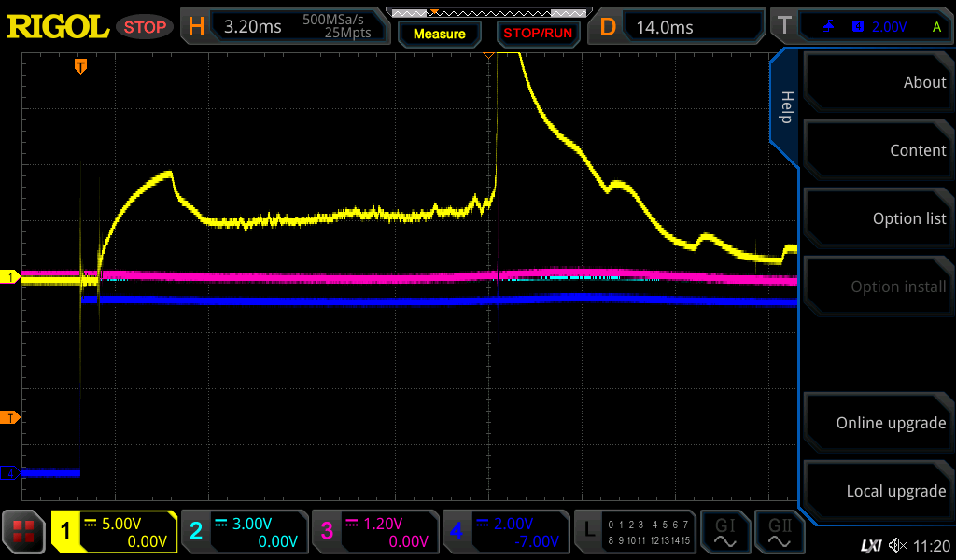This screenshot has height=560, width=956.
Task: Click the orange trigger level T marker
Action: (x=10, y=417)
